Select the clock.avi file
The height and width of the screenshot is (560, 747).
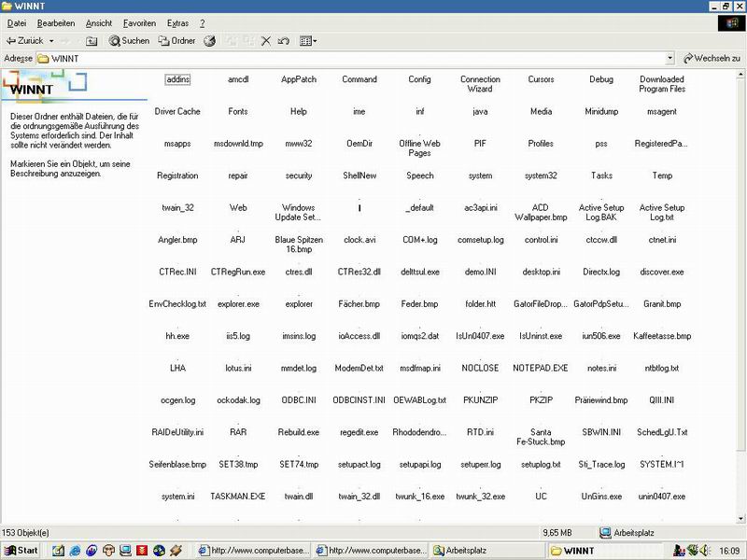(x=359, y=240)
